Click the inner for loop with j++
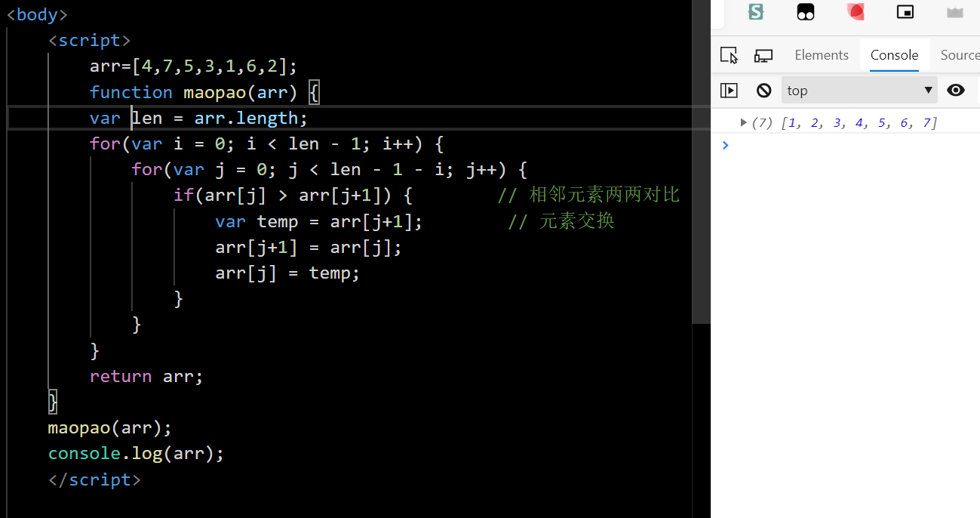 (x=330, y=169)
